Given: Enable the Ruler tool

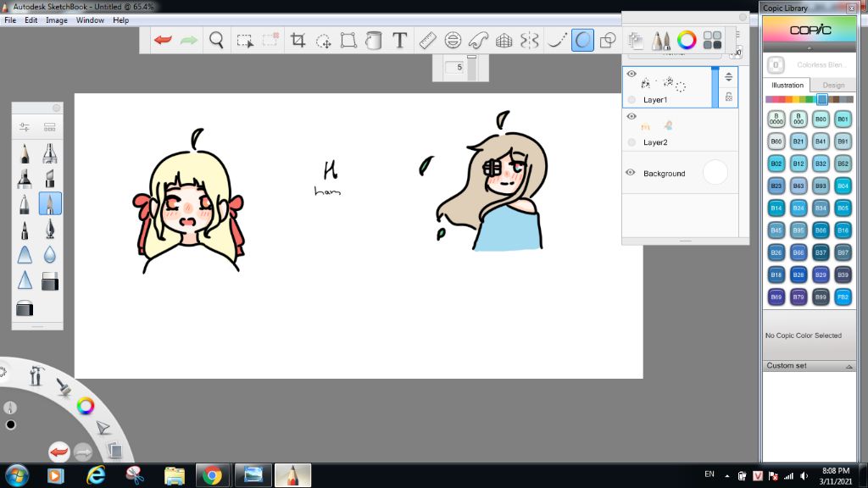Looking at the screenshot, I should [x=427, y=41].
